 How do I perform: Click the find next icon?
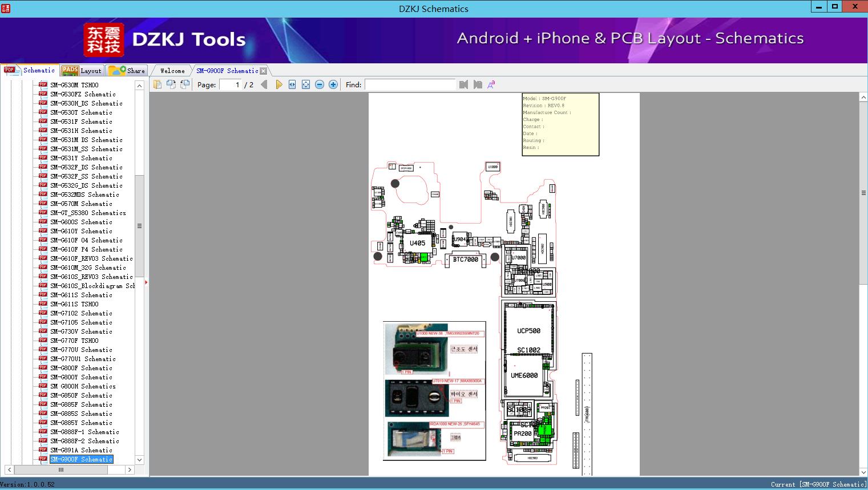(477, 84)
